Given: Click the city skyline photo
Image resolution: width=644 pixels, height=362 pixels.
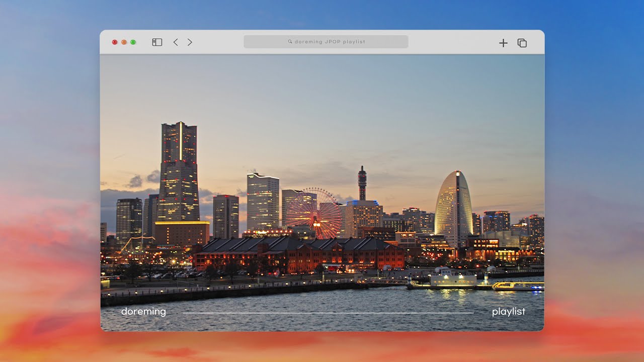Looking at the screenshot, I should point(322,193).
